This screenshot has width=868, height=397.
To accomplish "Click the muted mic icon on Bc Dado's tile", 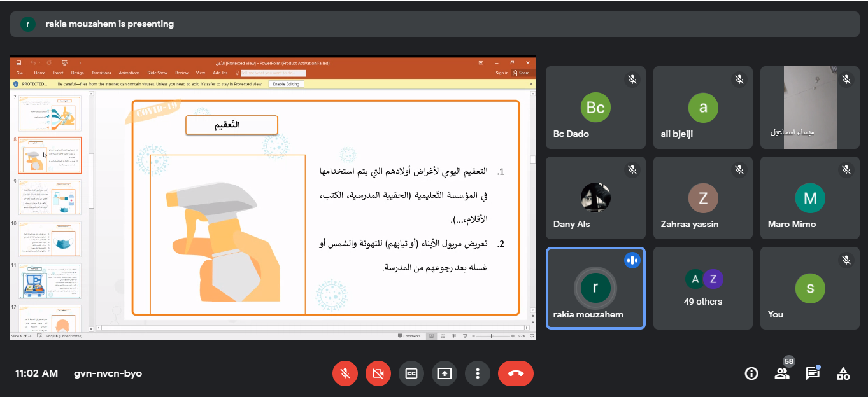I will pyautogui.click(x=632, y=80).
